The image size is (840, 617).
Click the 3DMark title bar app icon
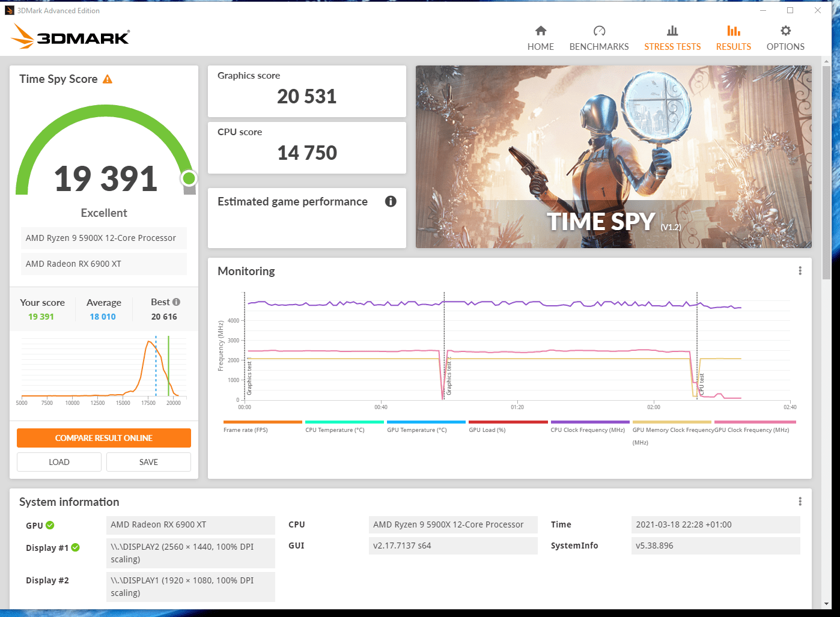[10, 10]
